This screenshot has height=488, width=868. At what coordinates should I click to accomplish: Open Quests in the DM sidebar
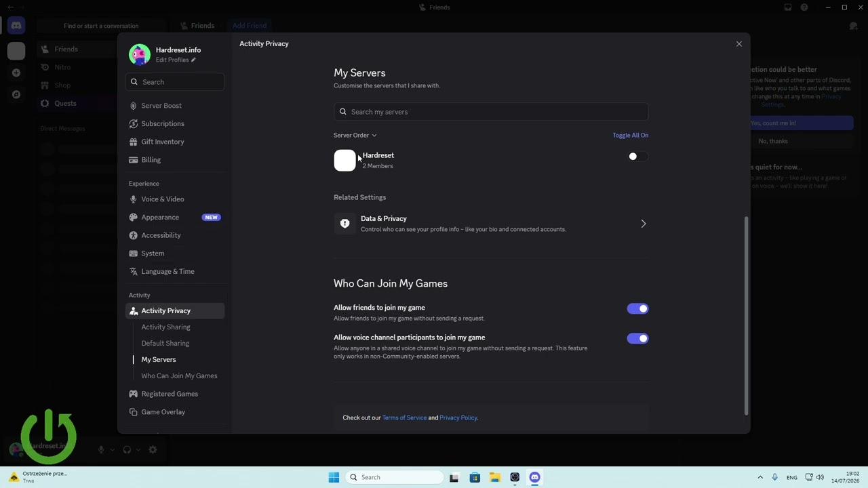(x=76, y=103)
